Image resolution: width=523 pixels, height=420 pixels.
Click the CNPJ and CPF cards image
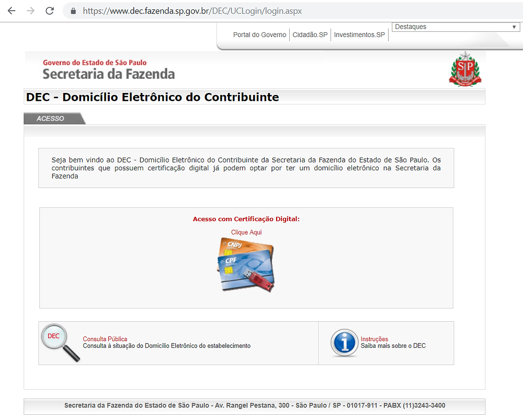246,265
